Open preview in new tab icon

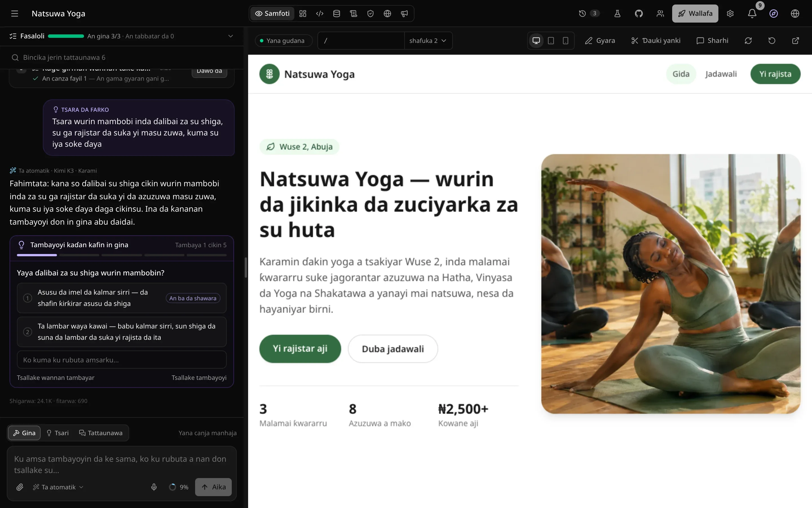pos(796,41)
